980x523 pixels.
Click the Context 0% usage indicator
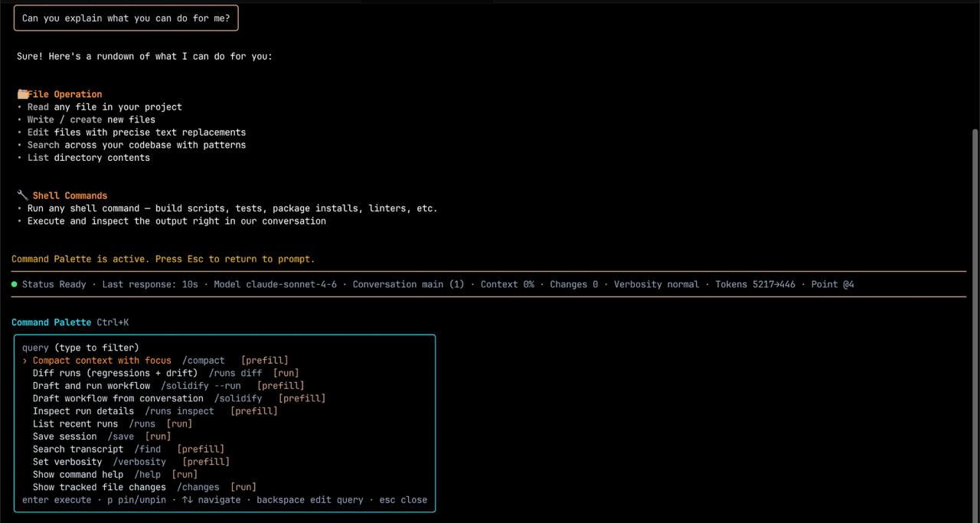tap(508, 284)
